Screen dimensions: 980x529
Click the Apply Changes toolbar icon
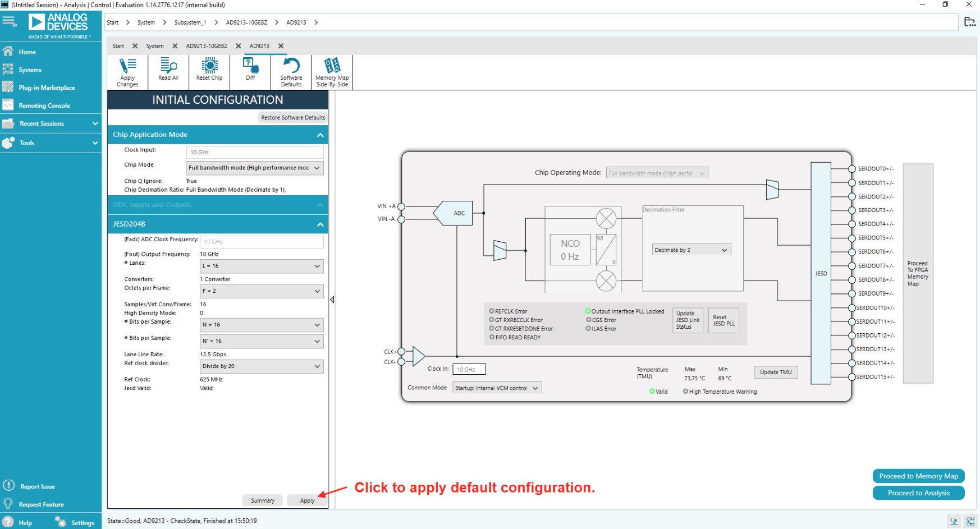coord(127,72)
